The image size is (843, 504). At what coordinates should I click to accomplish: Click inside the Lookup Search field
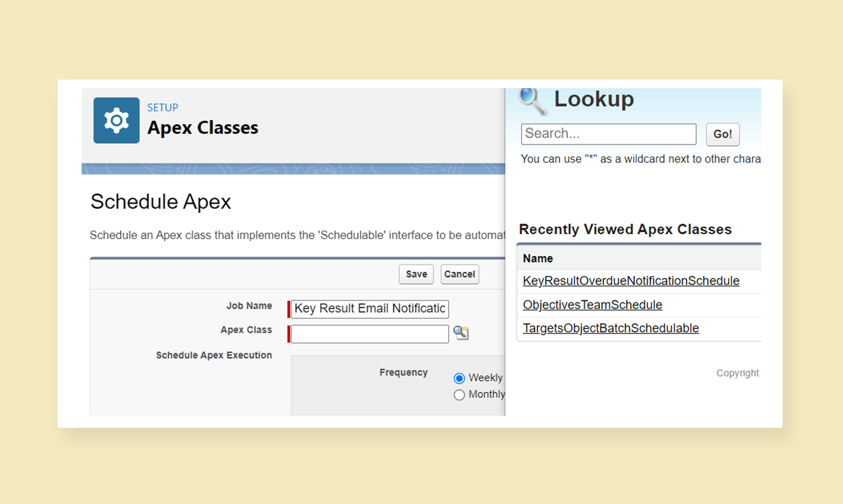pyautogui.click(x=607, y=134)
